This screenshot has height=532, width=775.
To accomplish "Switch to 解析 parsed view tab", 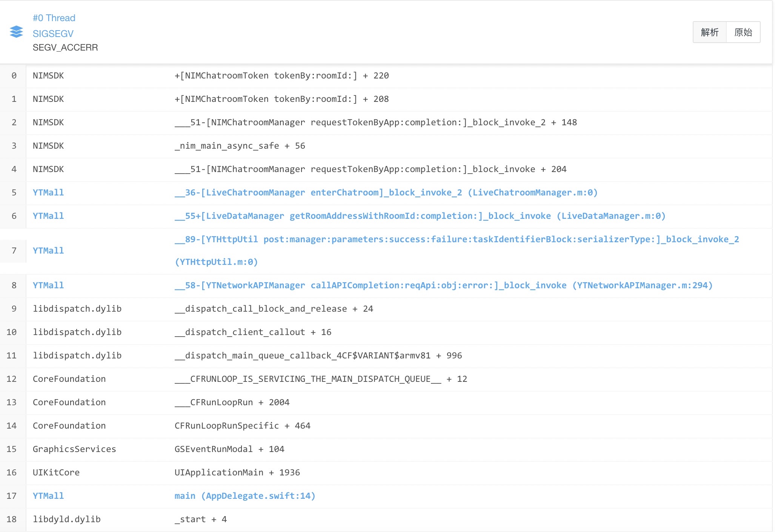I will (x=709, y=32).
